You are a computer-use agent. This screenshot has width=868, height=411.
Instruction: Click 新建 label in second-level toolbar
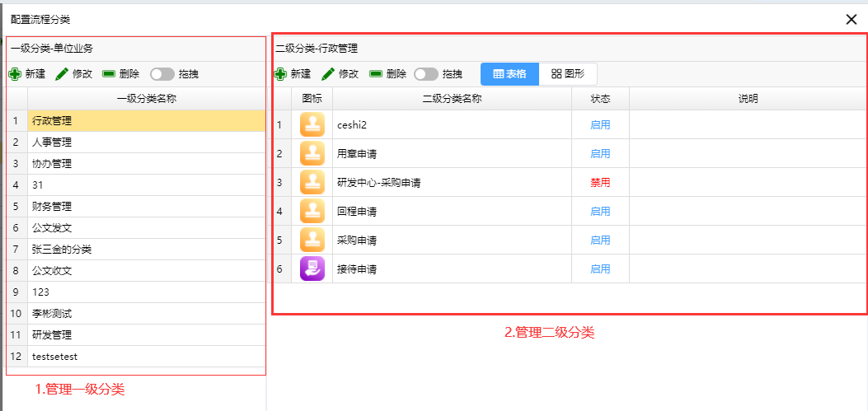(301, 74)
